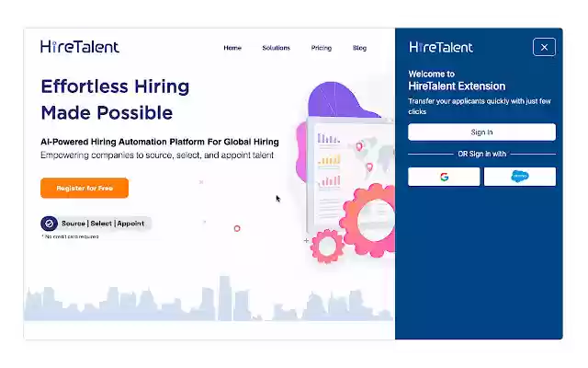
Task: Click the checkmark badge beside Source
Action: pos(49,224)
